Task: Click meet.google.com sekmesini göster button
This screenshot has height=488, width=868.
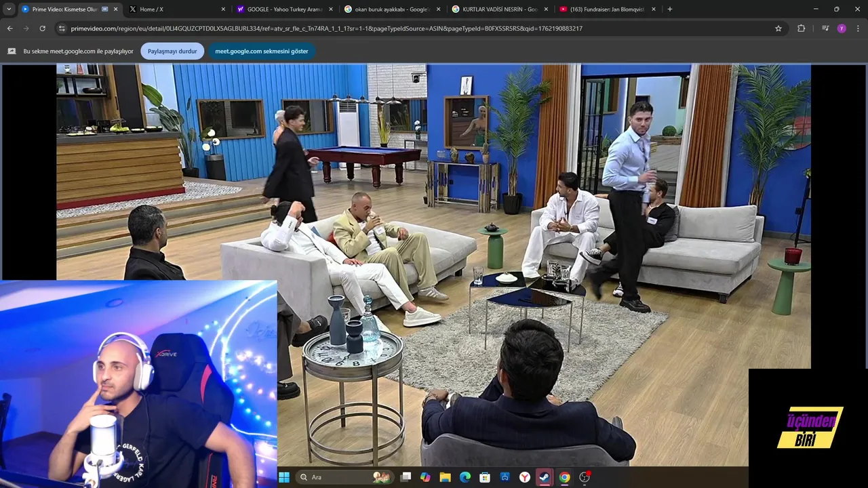Action: (262, 51)
